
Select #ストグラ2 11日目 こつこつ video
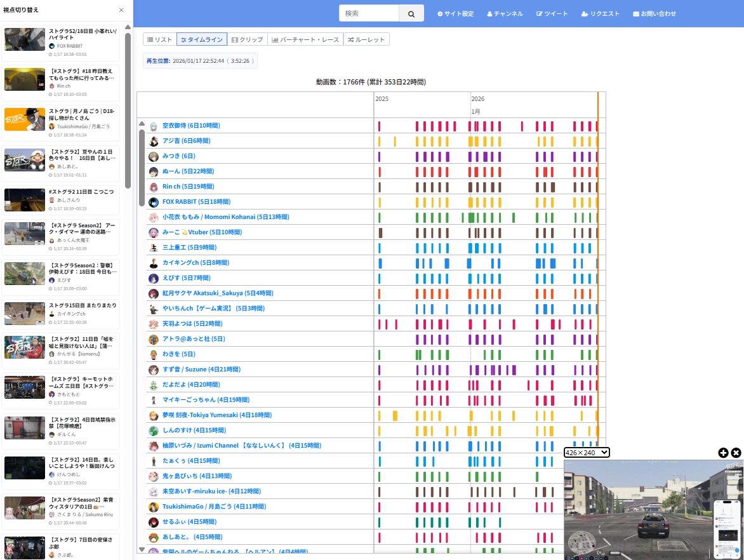tap(61, 200)
